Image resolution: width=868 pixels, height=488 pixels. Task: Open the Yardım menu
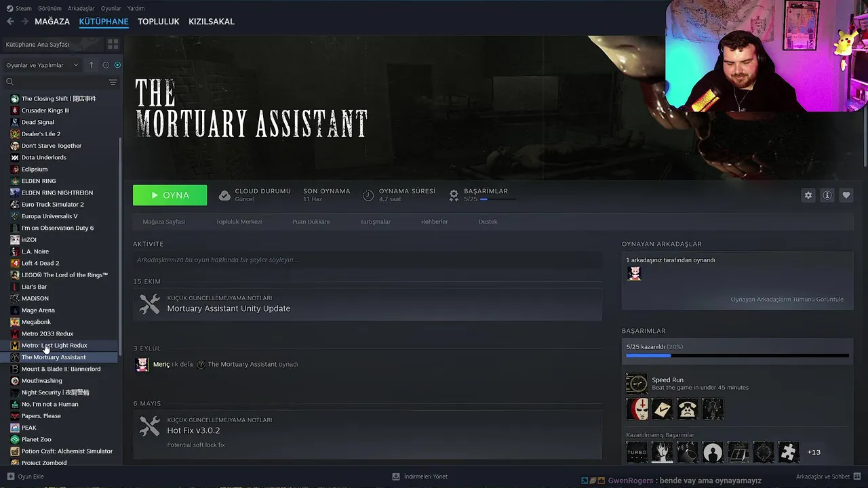pyautogui.click(x=136, y=8)
